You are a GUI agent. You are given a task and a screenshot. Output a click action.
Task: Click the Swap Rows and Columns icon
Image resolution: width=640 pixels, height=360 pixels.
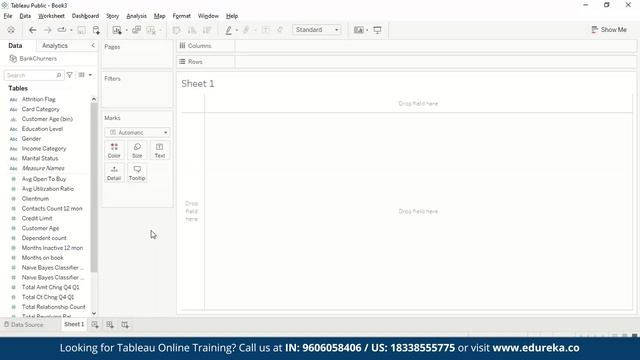[x=176, y=30]
